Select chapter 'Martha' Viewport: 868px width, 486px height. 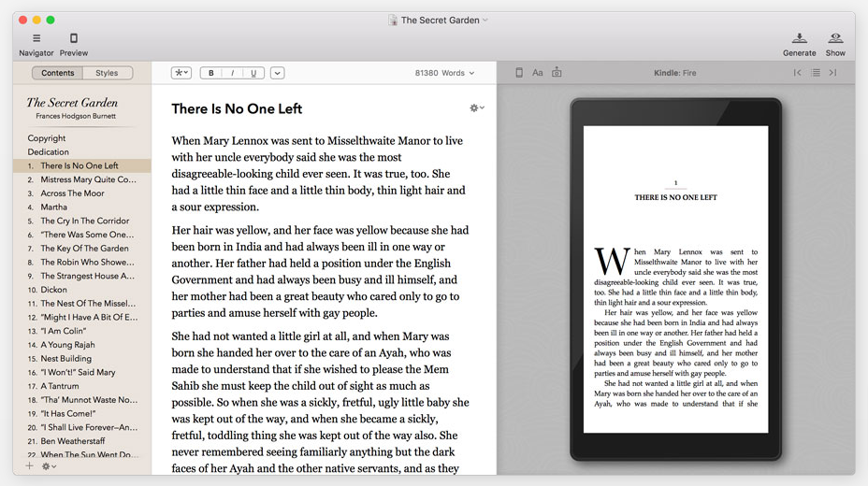(x=82, y=207)
